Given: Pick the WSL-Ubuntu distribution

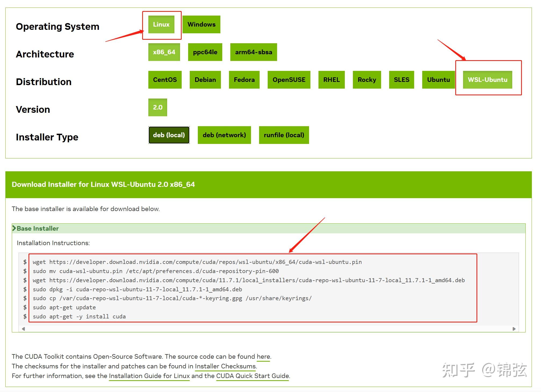Looking at the screenshot, I should 487,80.
